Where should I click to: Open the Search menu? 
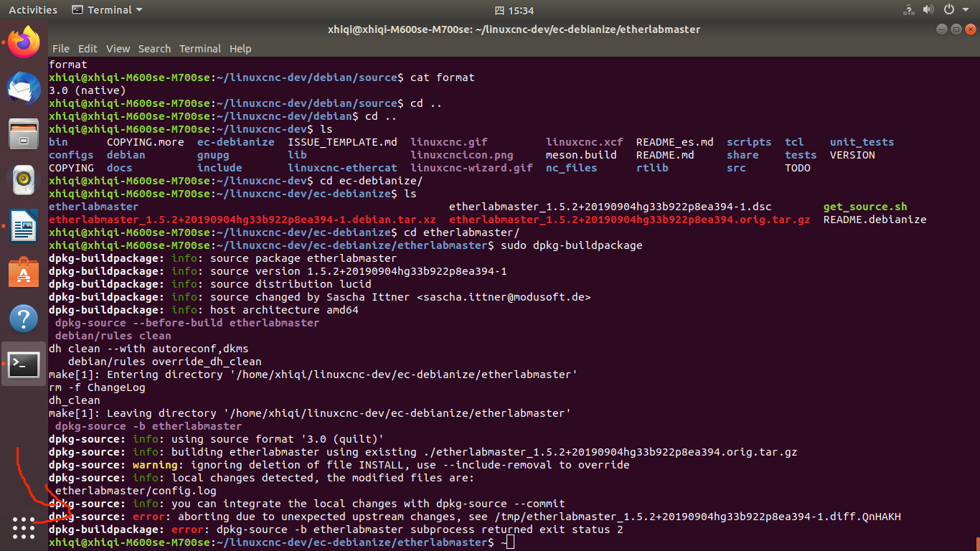154,49
